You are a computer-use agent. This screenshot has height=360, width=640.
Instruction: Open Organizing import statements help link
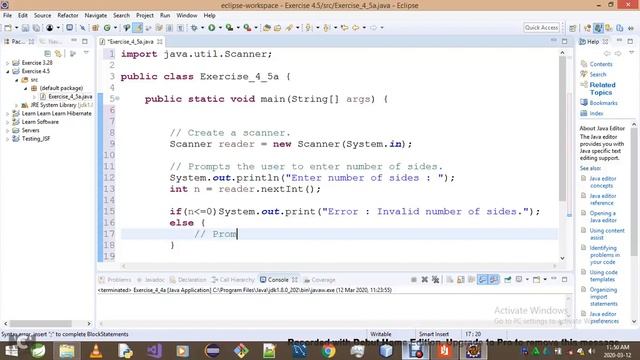603,297
